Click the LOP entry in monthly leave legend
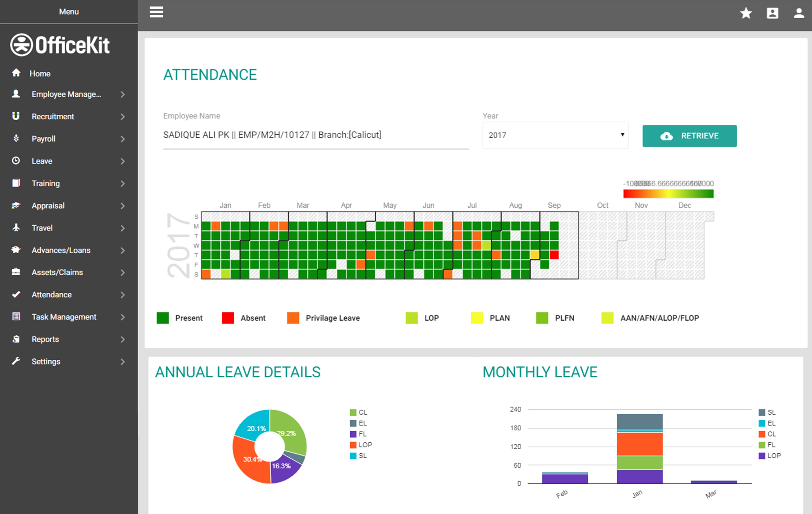 pyautogui.click(x=770, y=455)
